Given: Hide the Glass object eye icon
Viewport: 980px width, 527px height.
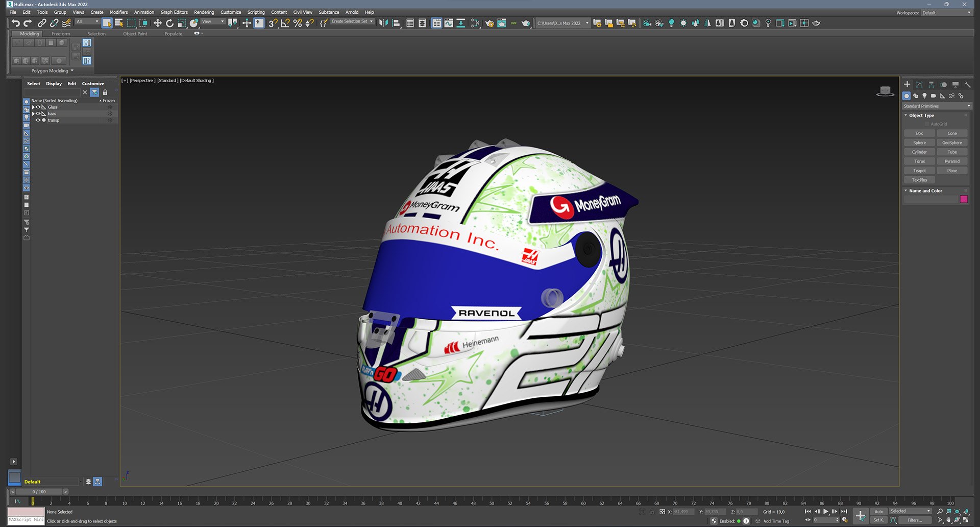Looking at the screenshot, I should click(x=38, y=107).
